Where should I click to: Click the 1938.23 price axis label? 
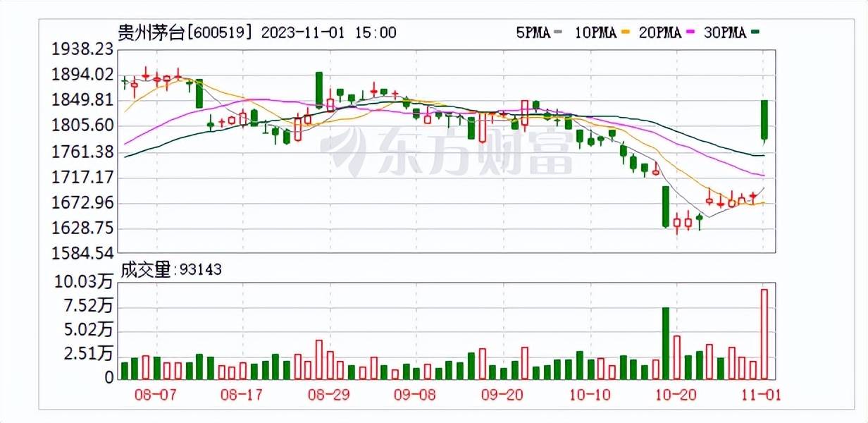tap(82, 49)
